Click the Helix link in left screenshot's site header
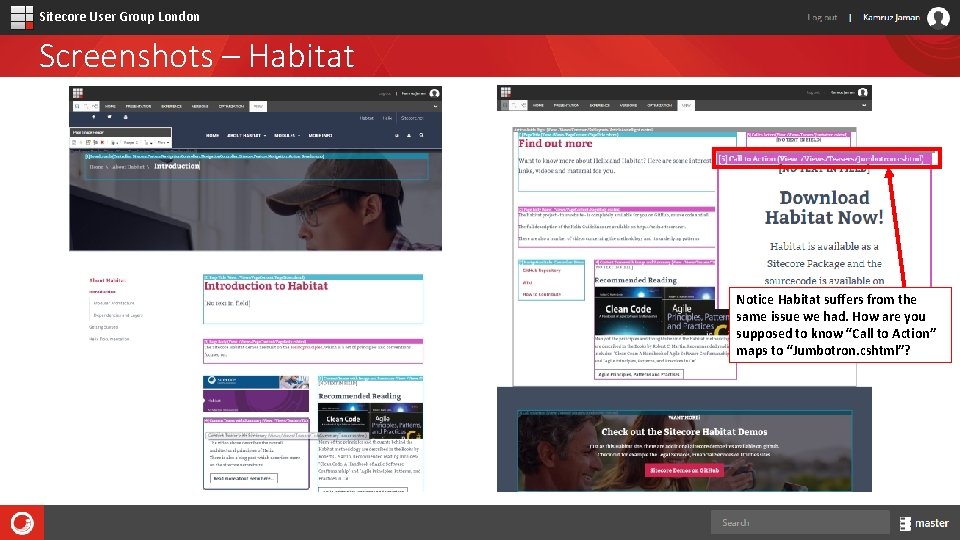The image size is (960, 540). pyautogui.click(x=387, y=118)
